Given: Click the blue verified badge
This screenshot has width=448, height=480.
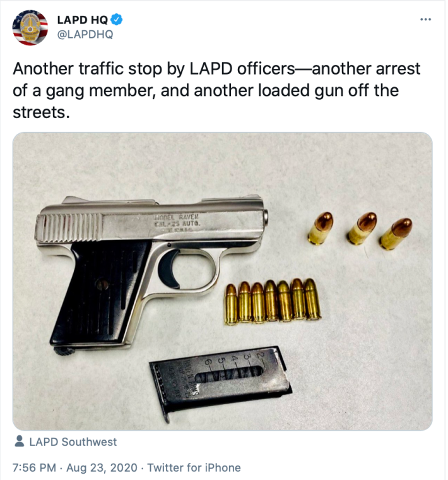Looking at the screenshot, I should [x=117, y=20].
